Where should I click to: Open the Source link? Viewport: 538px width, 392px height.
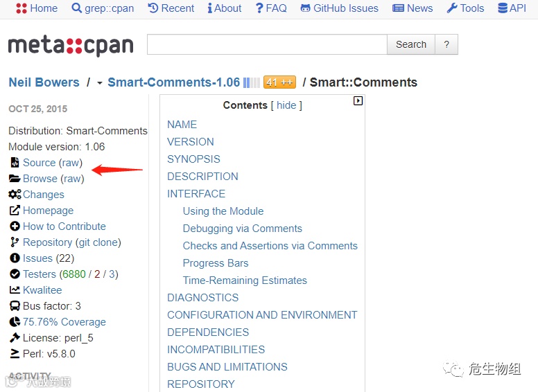pyautogui.click(x=39, y=163)
